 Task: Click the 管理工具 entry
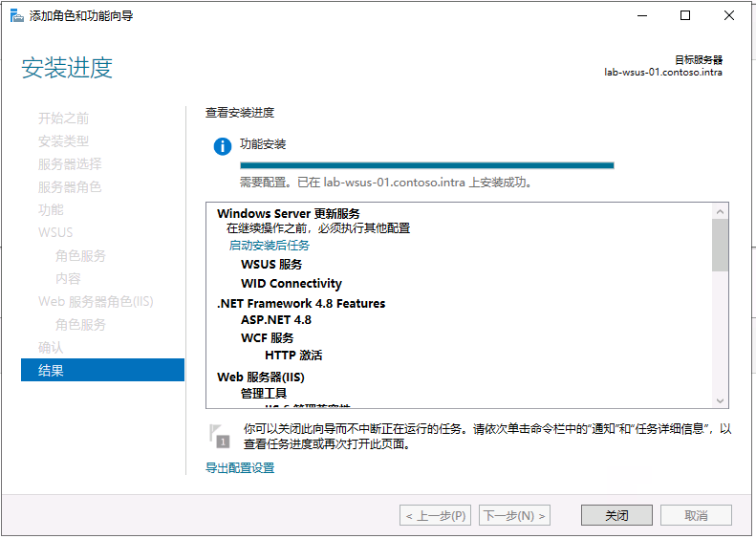click(264, 394)
